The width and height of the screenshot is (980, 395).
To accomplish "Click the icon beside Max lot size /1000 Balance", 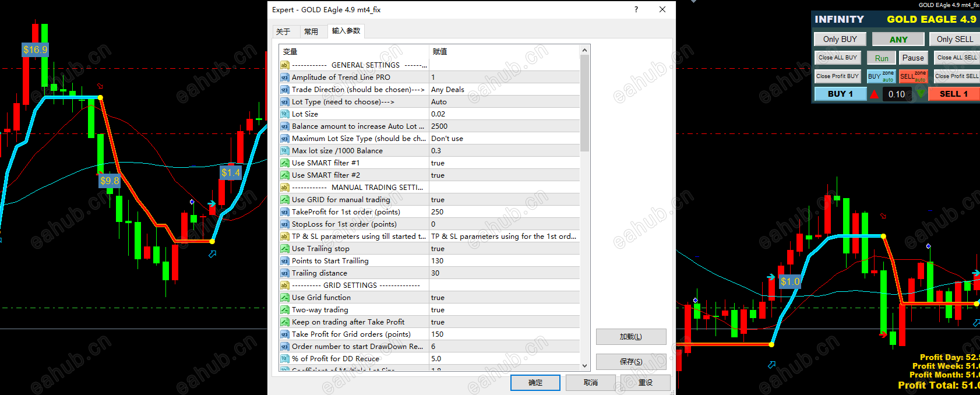I will (284, 151).
